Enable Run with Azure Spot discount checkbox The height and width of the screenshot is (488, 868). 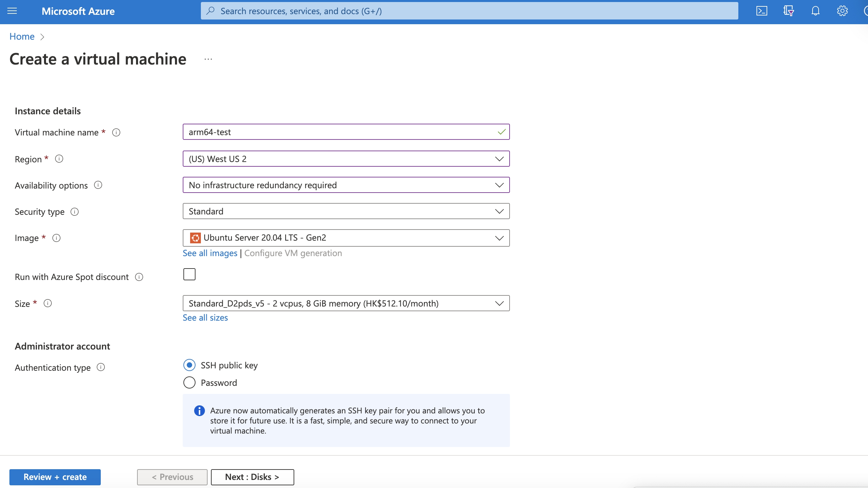click(189, 274)
